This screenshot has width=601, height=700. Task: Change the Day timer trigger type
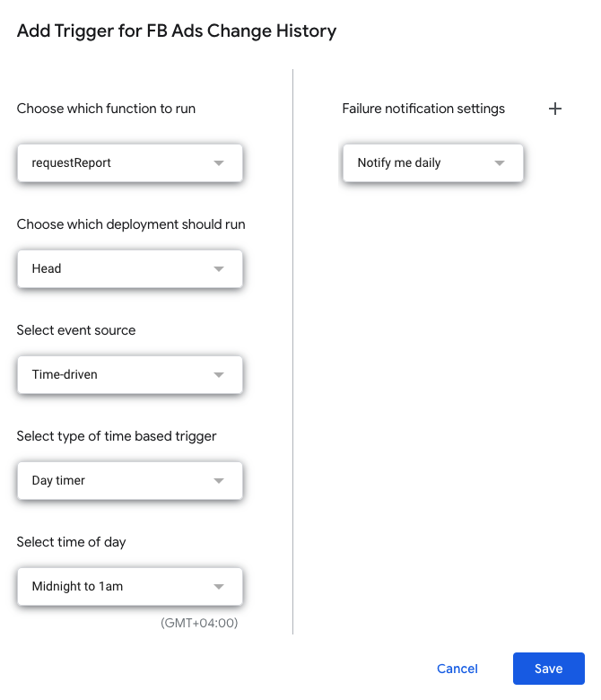pos(130,480)
